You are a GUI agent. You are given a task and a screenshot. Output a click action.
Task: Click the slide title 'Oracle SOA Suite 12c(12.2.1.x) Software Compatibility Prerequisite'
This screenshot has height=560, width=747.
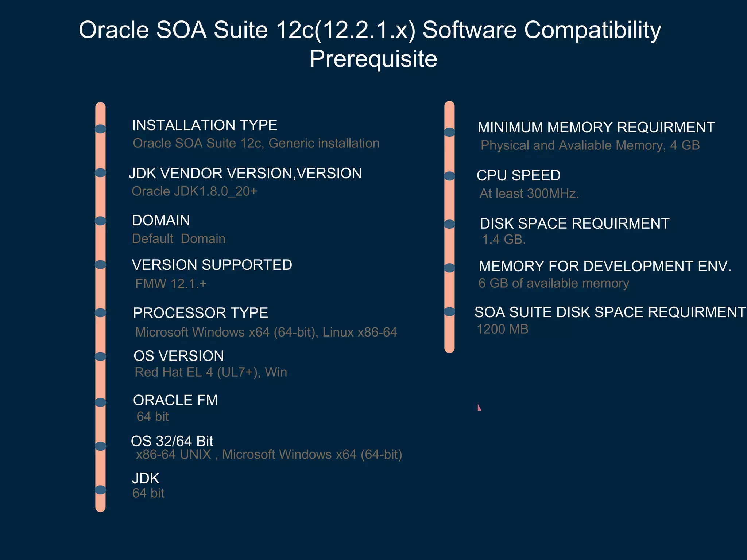(371, 44)
